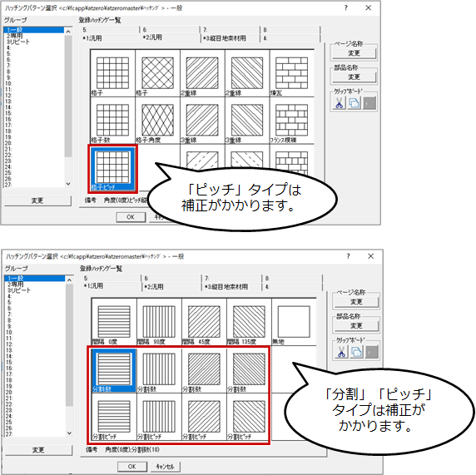Select group 3:リピート in lower group list

point(19,290)
